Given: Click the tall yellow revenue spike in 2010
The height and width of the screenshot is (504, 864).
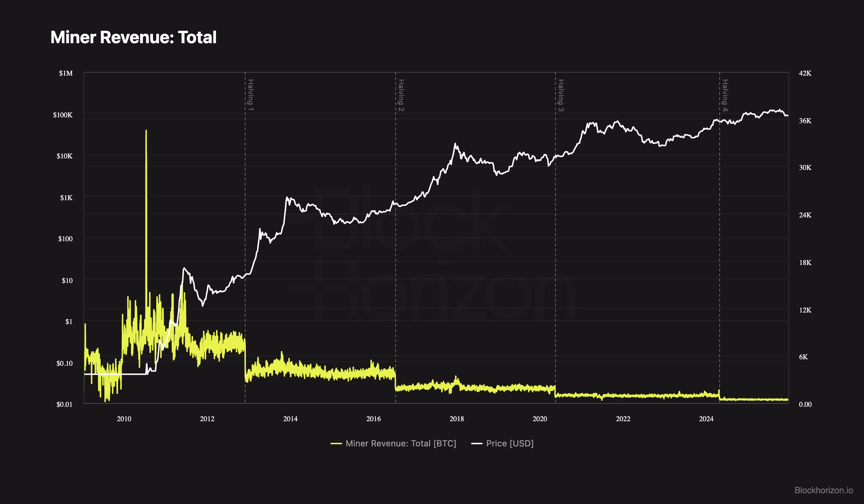Looking at the screenshot, I should 146,180.
